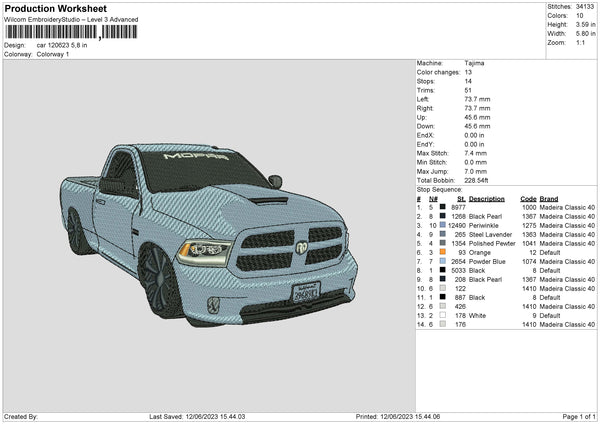The height and width of the screenshot is (424, 600).
Task: Select the Orange color swatch in row 6
Action: pos(443,252)
